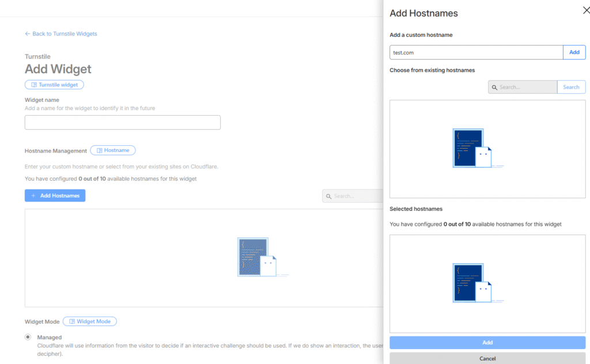Open the Turnstile widget documentation badge
This screenshot has height=364, width=590.
[x=54, y=85]
